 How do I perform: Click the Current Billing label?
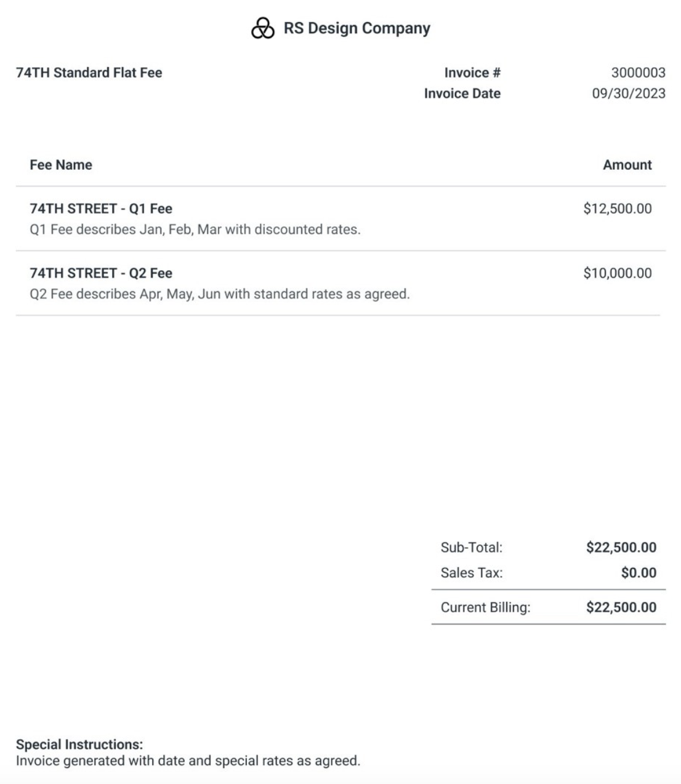point(485,607)
